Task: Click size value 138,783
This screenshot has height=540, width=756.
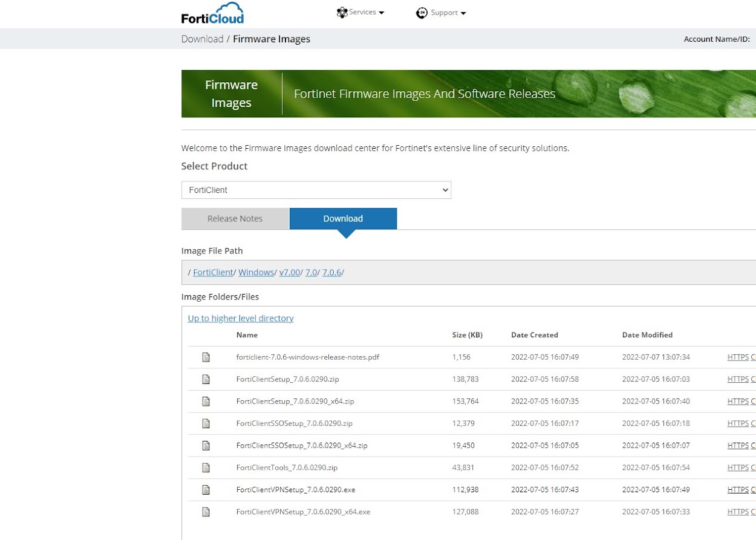Action: click(465, 379)
